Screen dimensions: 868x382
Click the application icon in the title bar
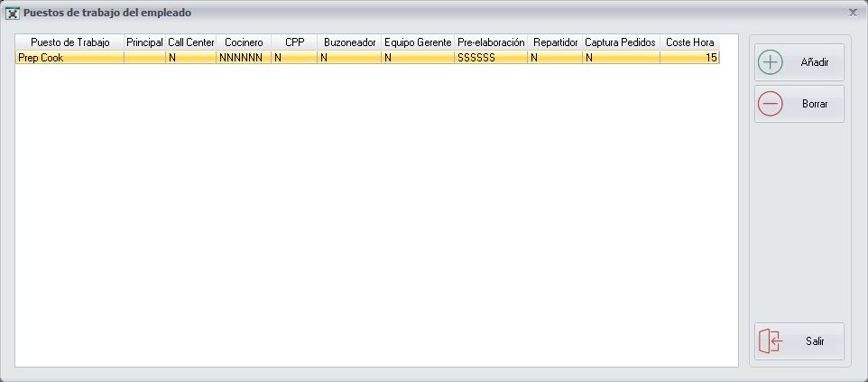click(13, 14)
